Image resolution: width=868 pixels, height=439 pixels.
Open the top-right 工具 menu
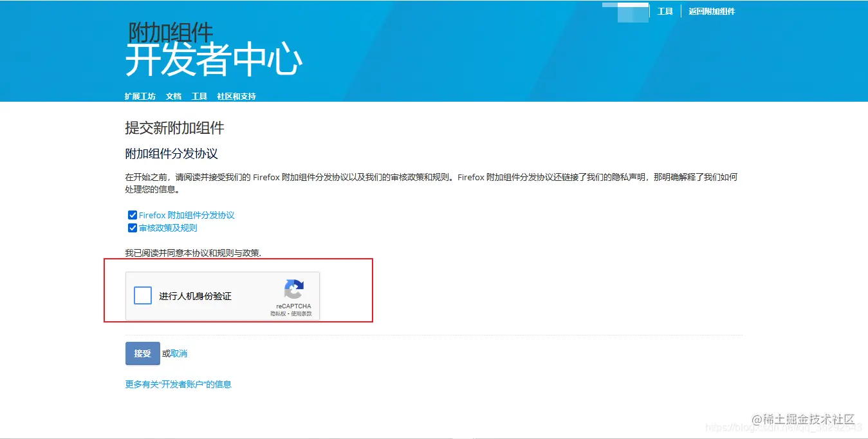coord(665,12)
